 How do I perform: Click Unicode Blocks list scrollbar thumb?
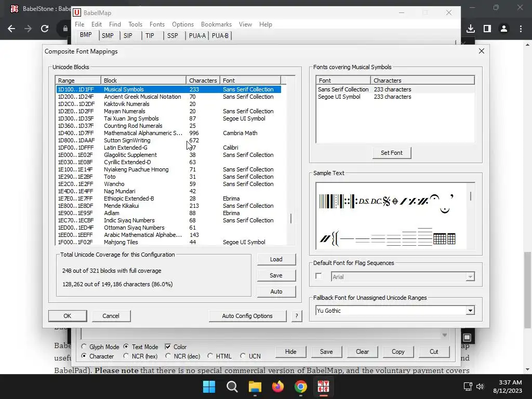click(x=291, y=218)
